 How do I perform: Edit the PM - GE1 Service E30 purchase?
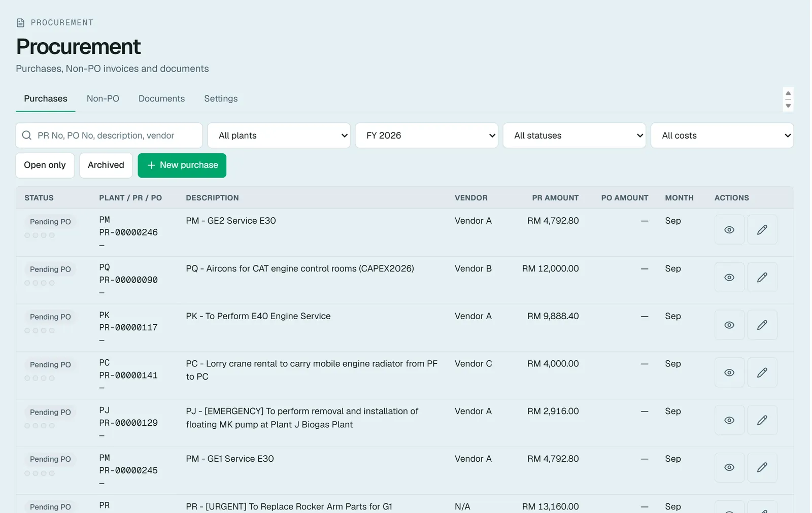point(762,468)
